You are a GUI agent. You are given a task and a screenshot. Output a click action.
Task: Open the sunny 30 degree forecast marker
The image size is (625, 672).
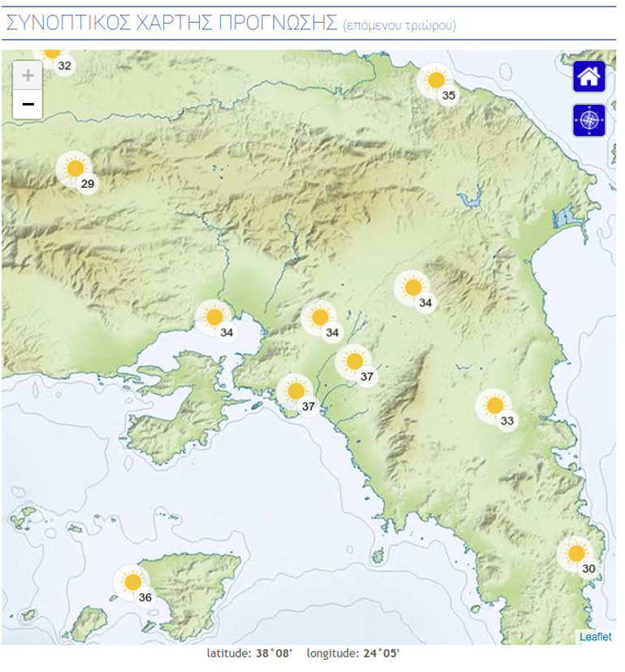click(x=576, y=554)
